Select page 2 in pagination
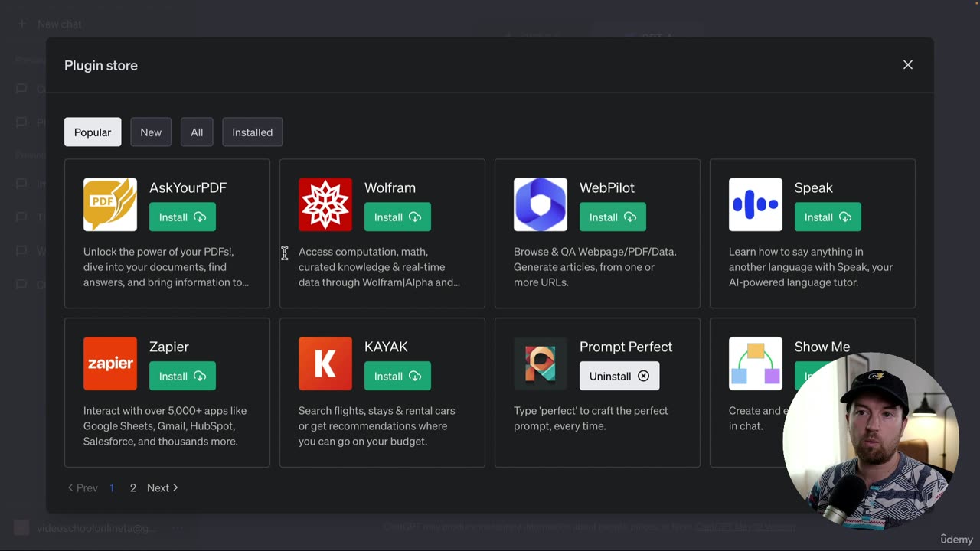This screenshot has width=980, height=551. click(132, 487)
